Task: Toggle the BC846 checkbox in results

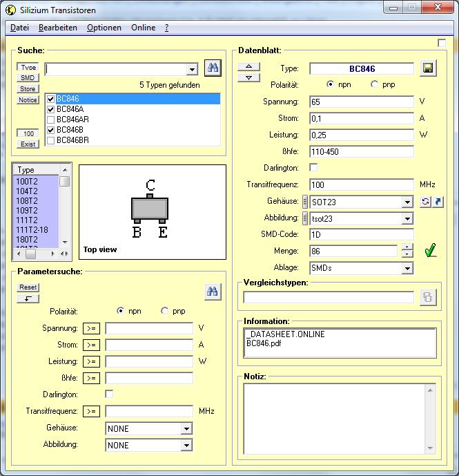Action: [50, 99]
